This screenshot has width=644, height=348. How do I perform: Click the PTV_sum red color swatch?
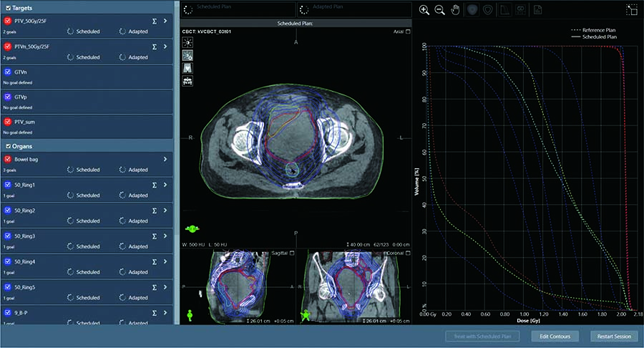tap(7, 122)
